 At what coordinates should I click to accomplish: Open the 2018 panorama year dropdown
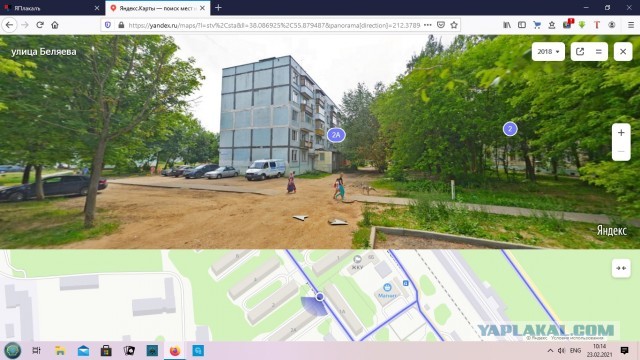point(548,51)
